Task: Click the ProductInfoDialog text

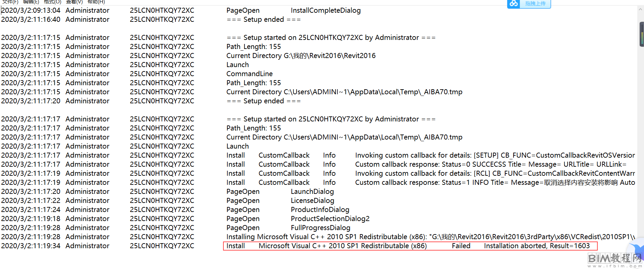Action: click(320, 210)
